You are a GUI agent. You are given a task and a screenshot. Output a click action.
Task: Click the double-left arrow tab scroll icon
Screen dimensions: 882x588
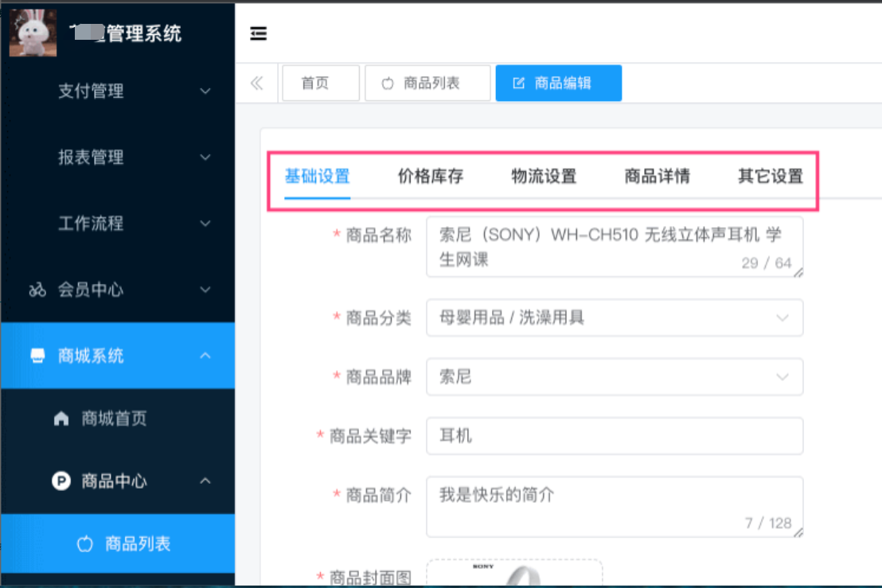256,83
